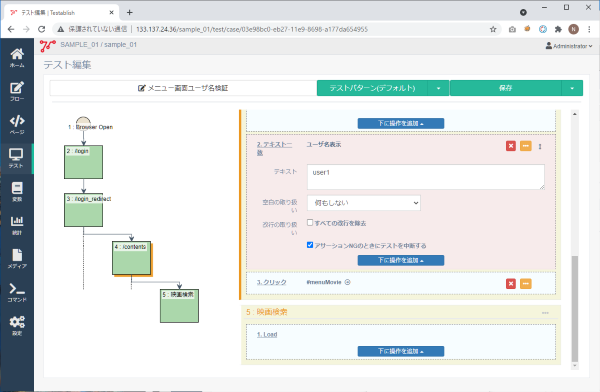Select the テスト sidebar item

16,158
